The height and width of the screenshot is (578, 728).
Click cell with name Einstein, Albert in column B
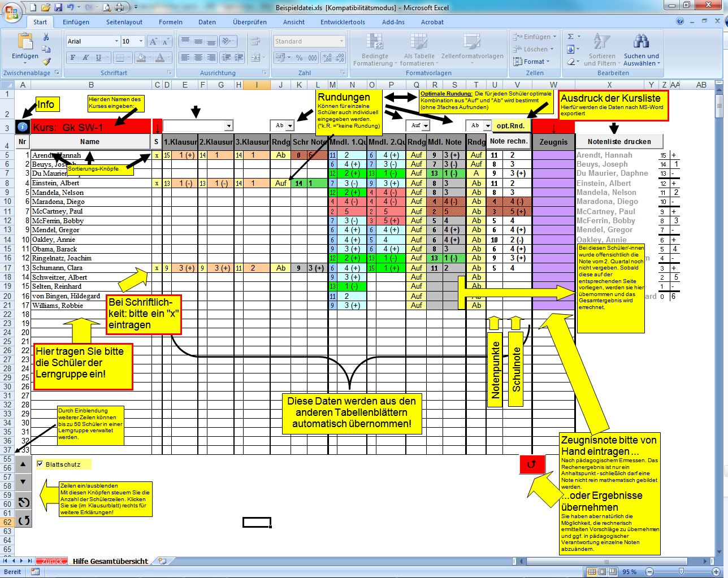tap(91, 183)
